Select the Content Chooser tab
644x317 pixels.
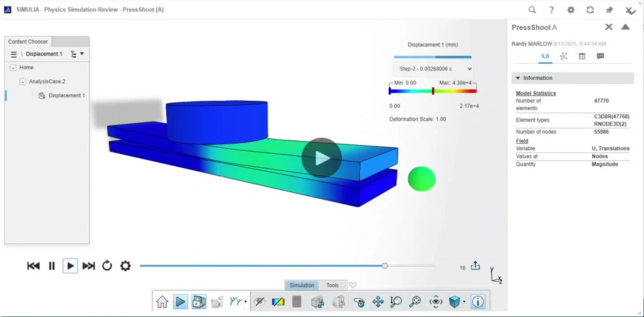click(x=28, y=42)
